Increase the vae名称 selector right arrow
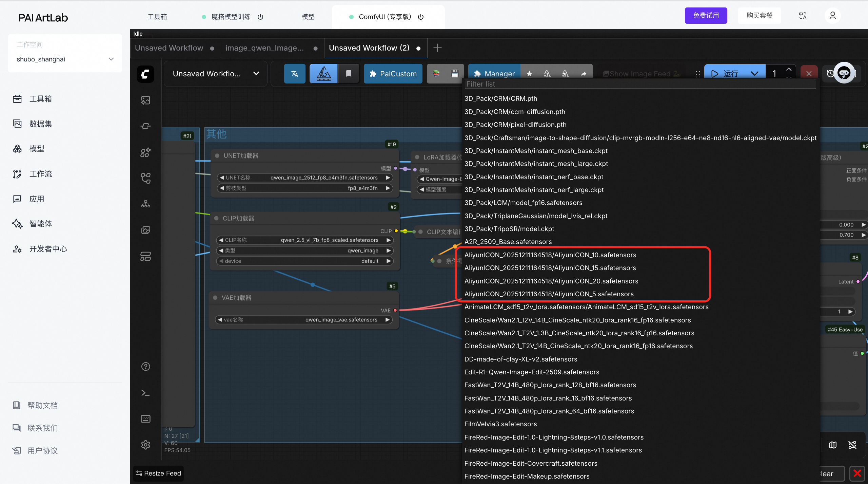This screenshot has height=484, width=868. click(x=388, y=320)
